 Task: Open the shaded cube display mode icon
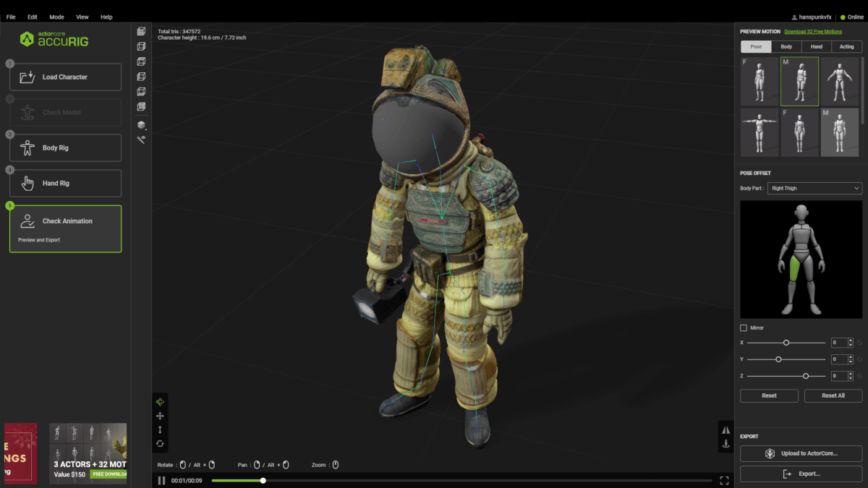tap(141, 125)
